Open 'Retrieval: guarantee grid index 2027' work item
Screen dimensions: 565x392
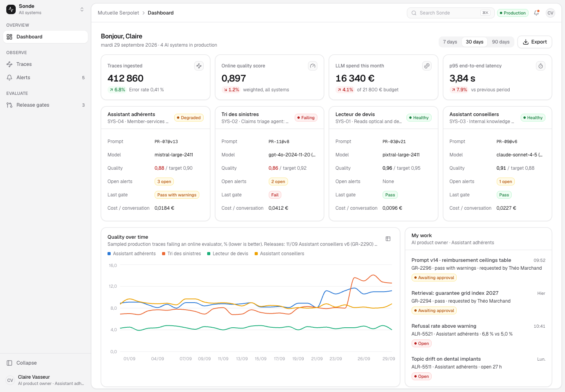click(x=478, y=301)
